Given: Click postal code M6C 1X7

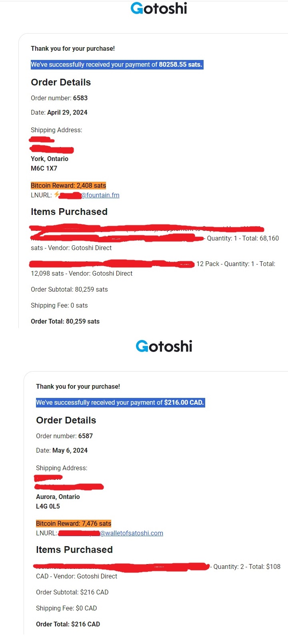Looking at the screenshot, I should tap(44, 169).
